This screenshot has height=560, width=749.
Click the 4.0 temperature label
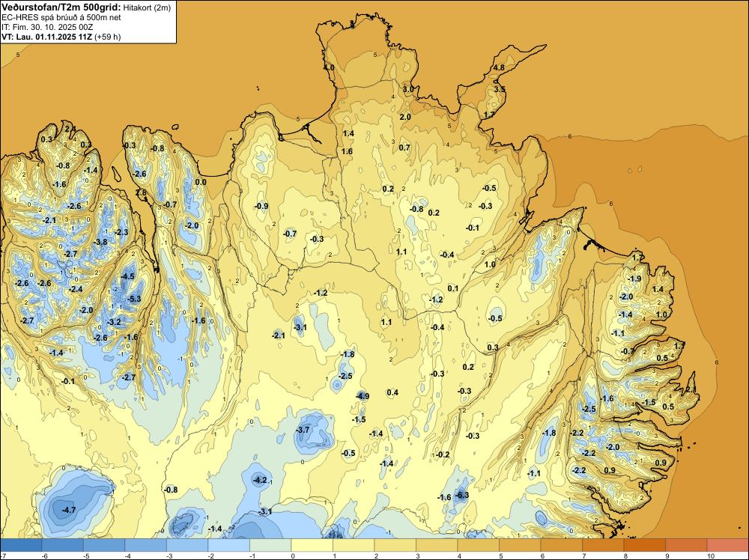(x=329, y=68)
